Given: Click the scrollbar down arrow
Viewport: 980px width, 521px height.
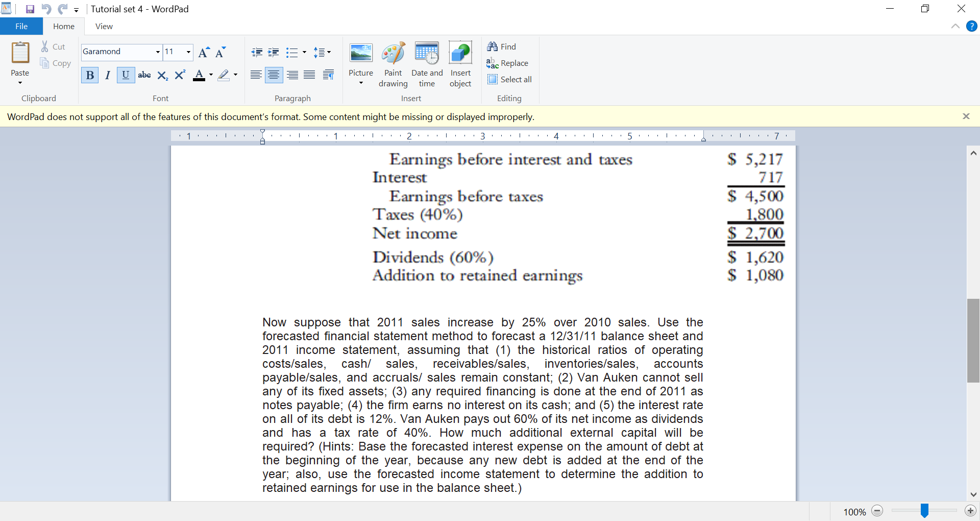Looking at the screenshot, I should (973, 494).
